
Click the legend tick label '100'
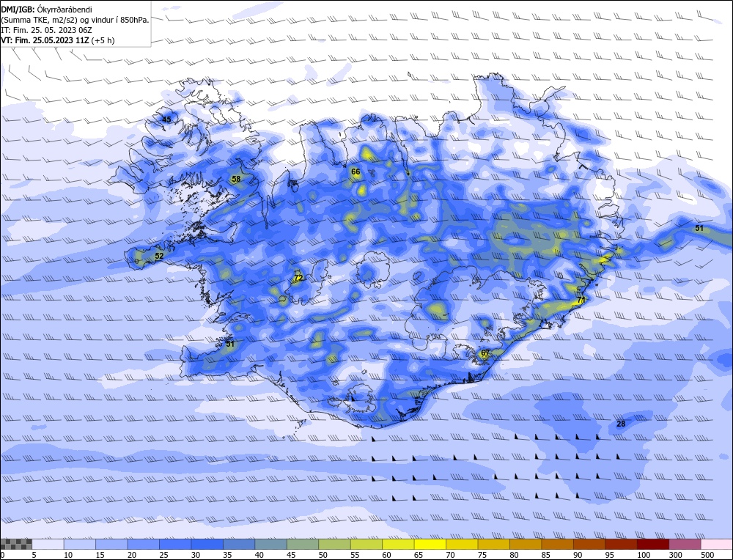click(x=644, y=555)
